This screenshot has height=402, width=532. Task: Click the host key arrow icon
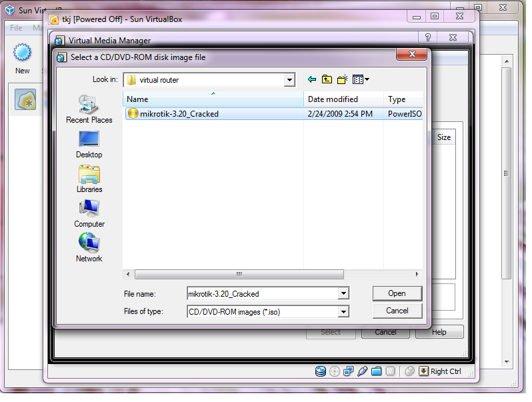click(423, 371)
